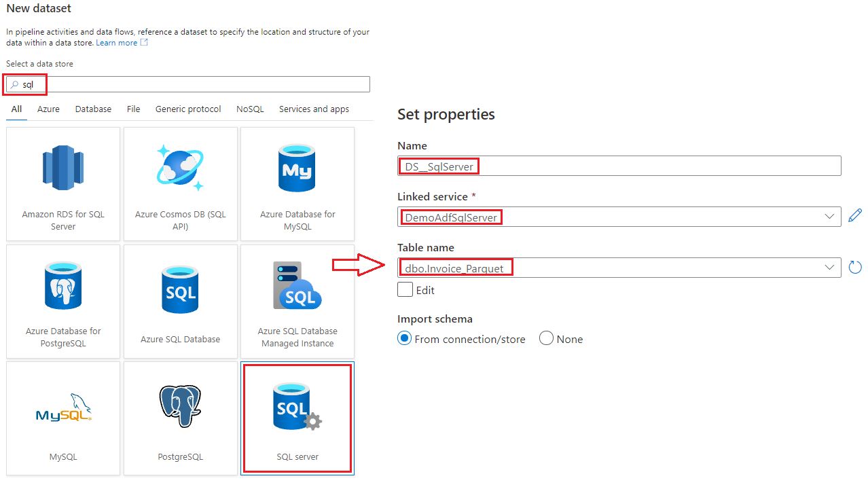Select the MySQL data store tile
868x489 pixels.
tap(62, 417)
